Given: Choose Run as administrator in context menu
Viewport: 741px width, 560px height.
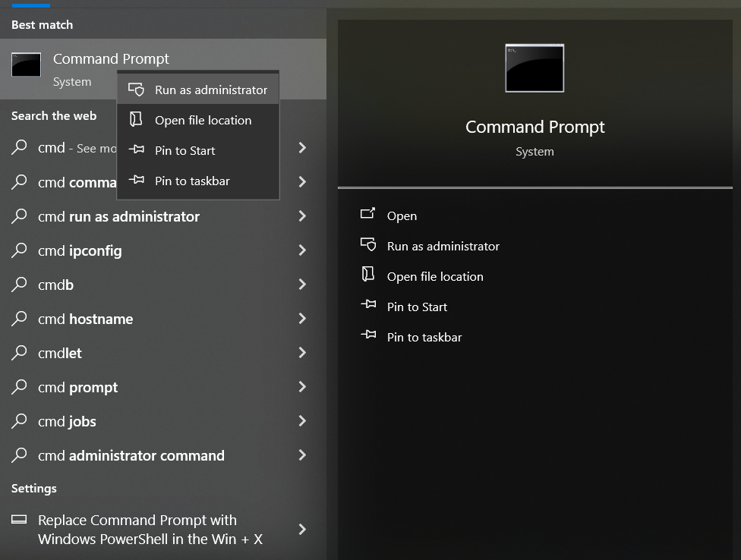Looking at the screenshot, I should 198,90.
